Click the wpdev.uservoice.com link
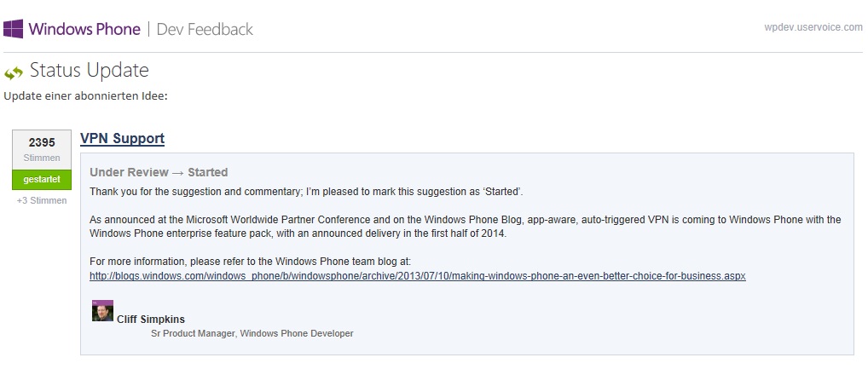The height and width of the screenshot is (369, 868). tap(813, 27)
